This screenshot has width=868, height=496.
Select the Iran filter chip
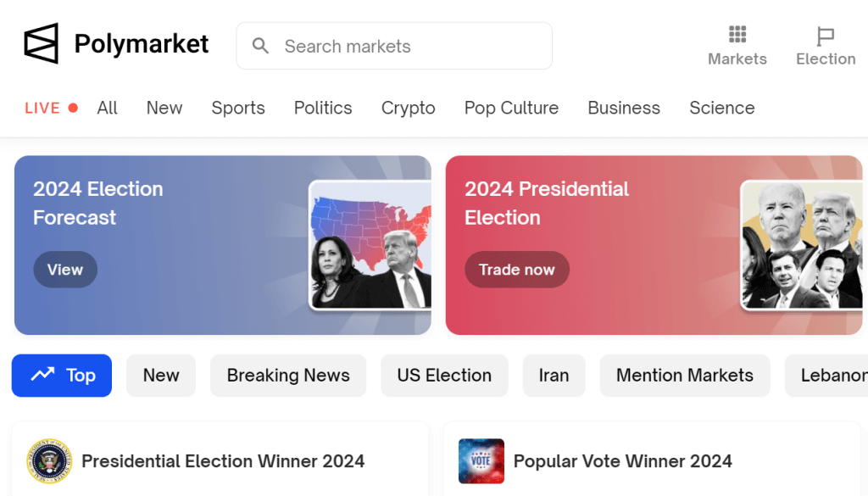tap(554, 375)
